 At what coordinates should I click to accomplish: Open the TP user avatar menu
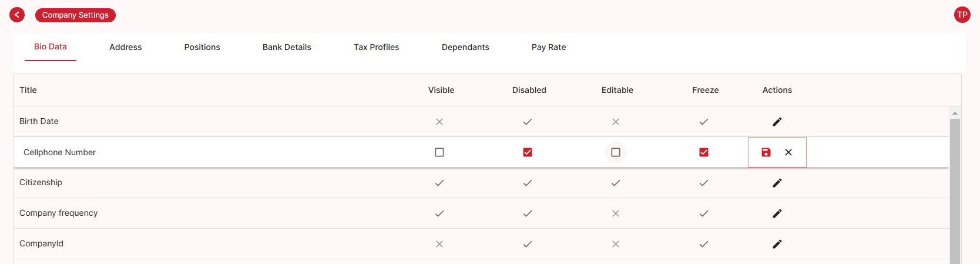click(962, 15)
